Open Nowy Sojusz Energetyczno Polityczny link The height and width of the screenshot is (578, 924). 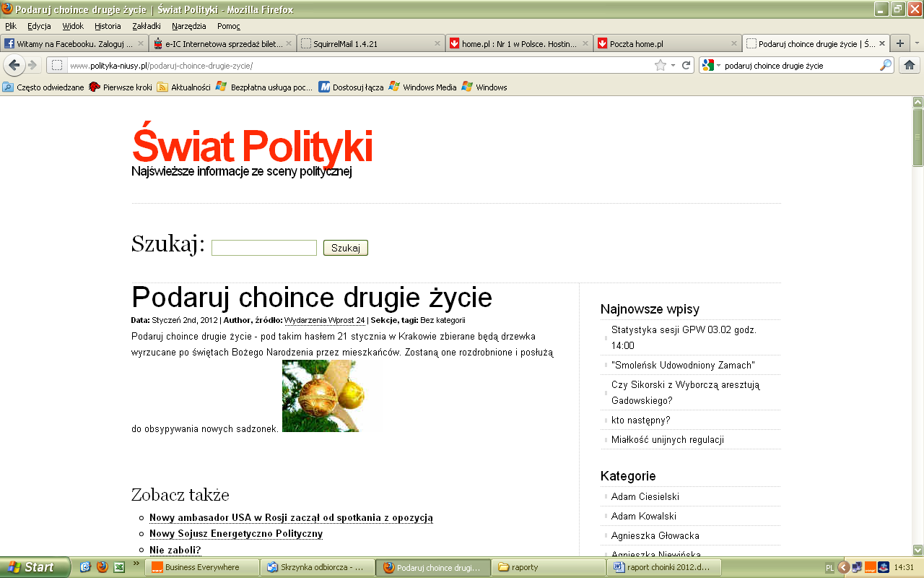pyautogui.click(x=236, y=534)
